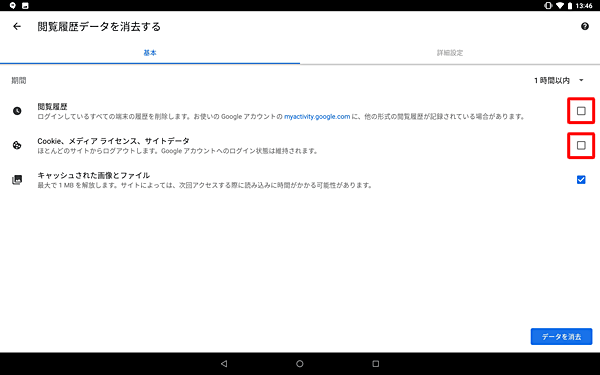
Task: Click the cookie icon beside Cookie row
Action: 17,145
